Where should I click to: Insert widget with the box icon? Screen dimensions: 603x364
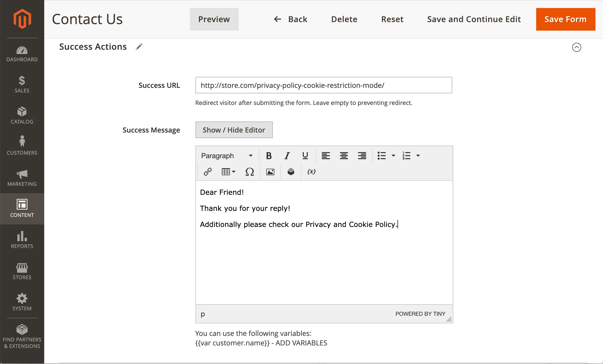pos(291,172)
